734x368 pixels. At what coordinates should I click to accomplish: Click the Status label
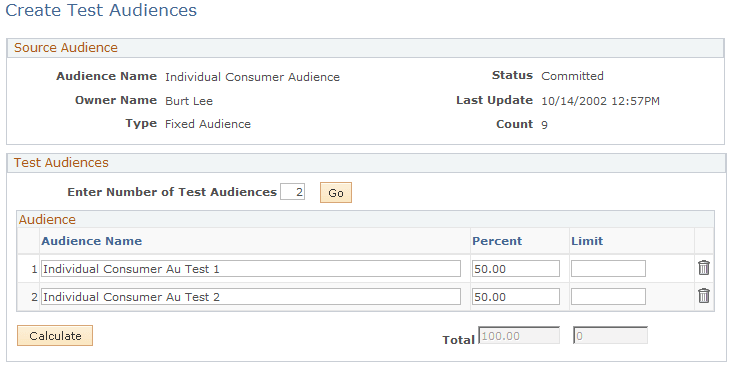tap(513, 75)
